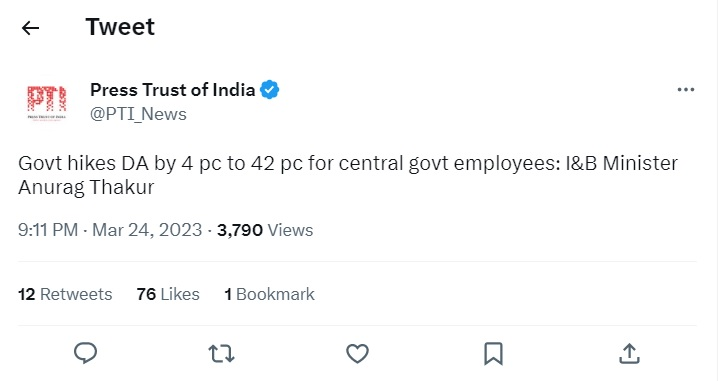Open the @PTI_News handle link
The height and width of the screenshot is (381, 720).
(138, 114)
